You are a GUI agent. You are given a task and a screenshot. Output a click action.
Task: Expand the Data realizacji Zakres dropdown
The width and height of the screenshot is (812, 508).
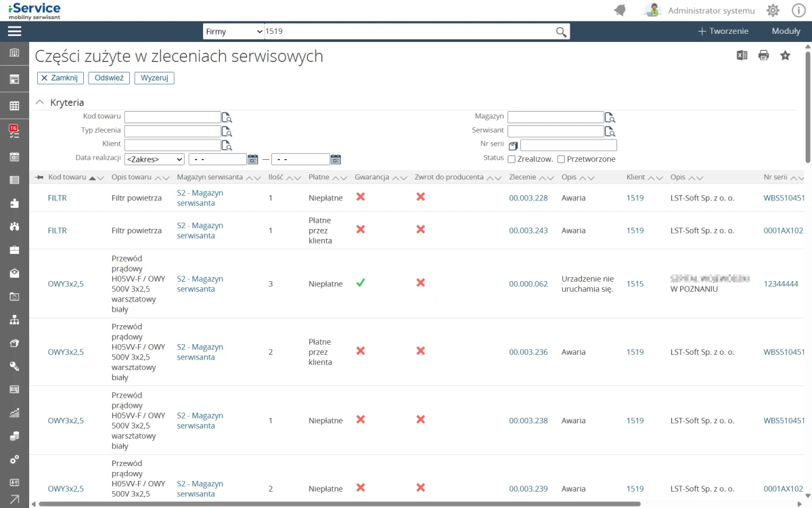(154, 159)
